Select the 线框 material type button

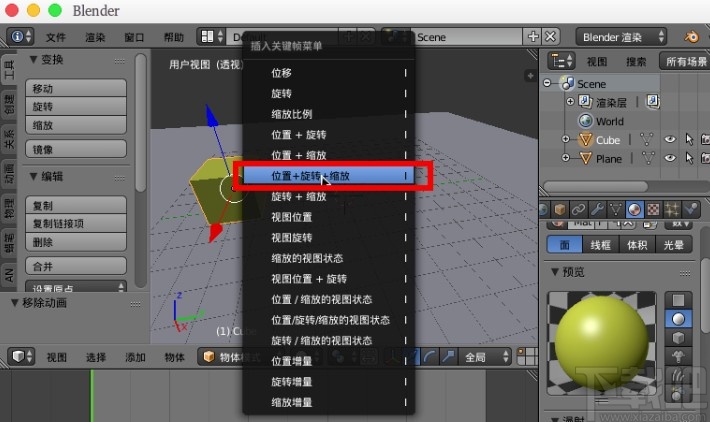pos(600,245)
